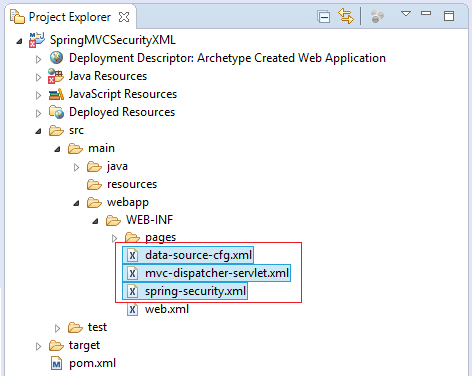The image size is (472, 376).
Task: Expand the target folder
Action: coord(38,347)
